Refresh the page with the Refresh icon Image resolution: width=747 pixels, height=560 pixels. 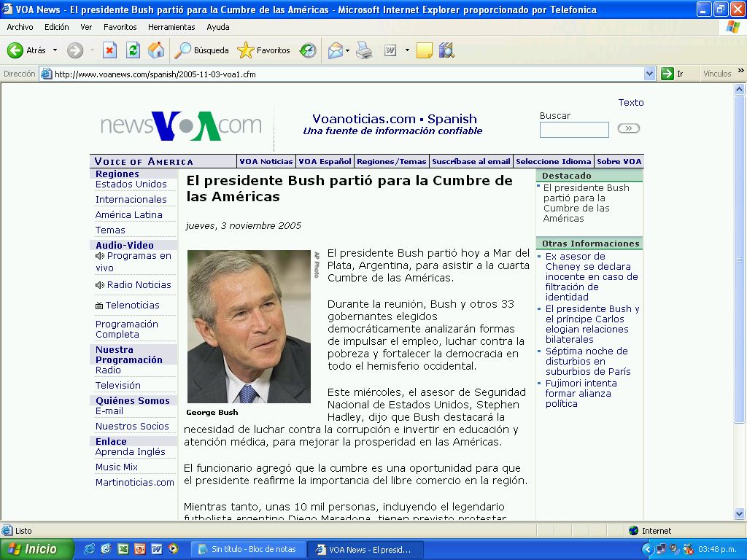pos(133,50)
